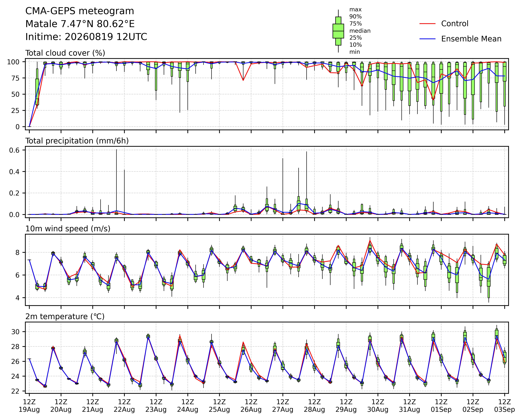522x420 pixels.
Task: Select the Control legend label
Action: point(455,24)
